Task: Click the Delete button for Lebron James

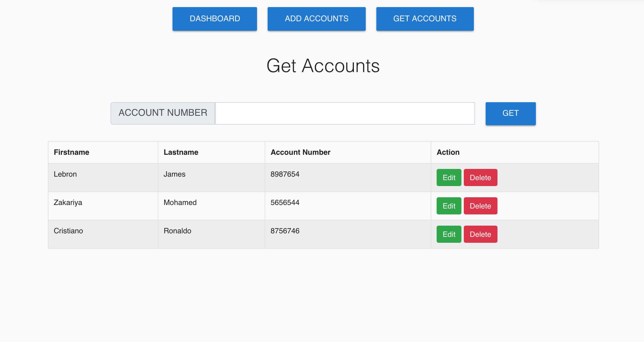Action: [x=480, y=177]
